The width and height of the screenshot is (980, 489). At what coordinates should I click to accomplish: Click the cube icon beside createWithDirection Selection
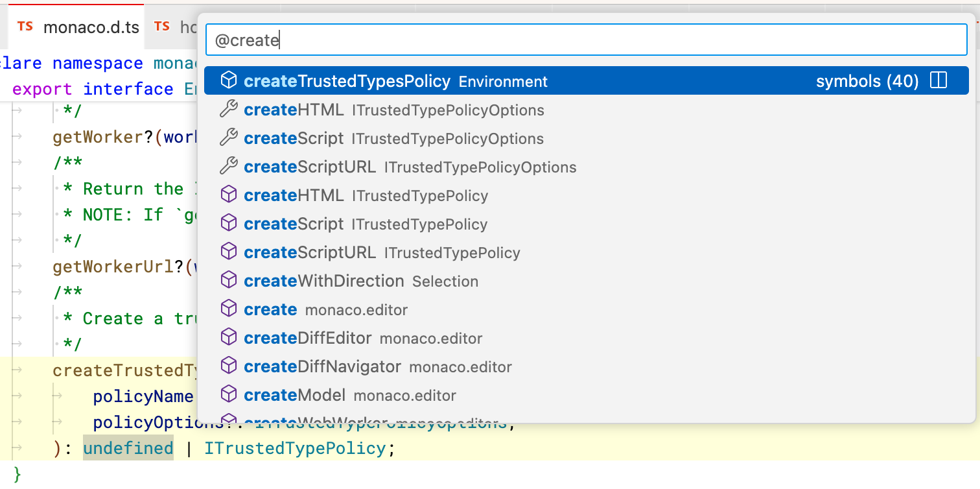click(229, 280)
